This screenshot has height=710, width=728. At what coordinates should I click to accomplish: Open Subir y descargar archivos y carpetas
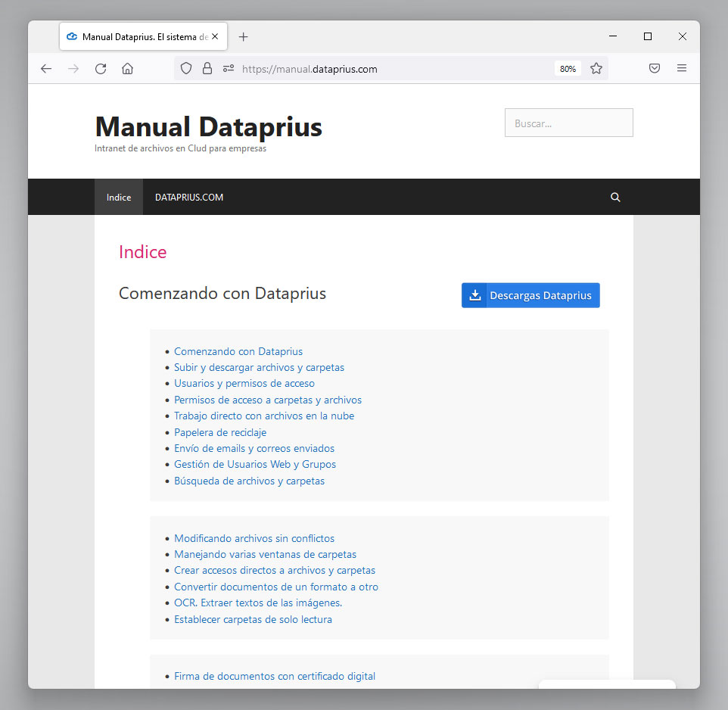[259, 367]
